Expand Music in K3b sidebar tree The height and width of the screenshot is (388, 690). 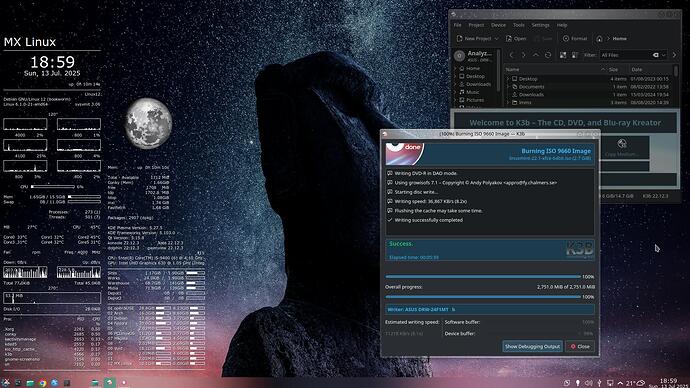(456, 92)
